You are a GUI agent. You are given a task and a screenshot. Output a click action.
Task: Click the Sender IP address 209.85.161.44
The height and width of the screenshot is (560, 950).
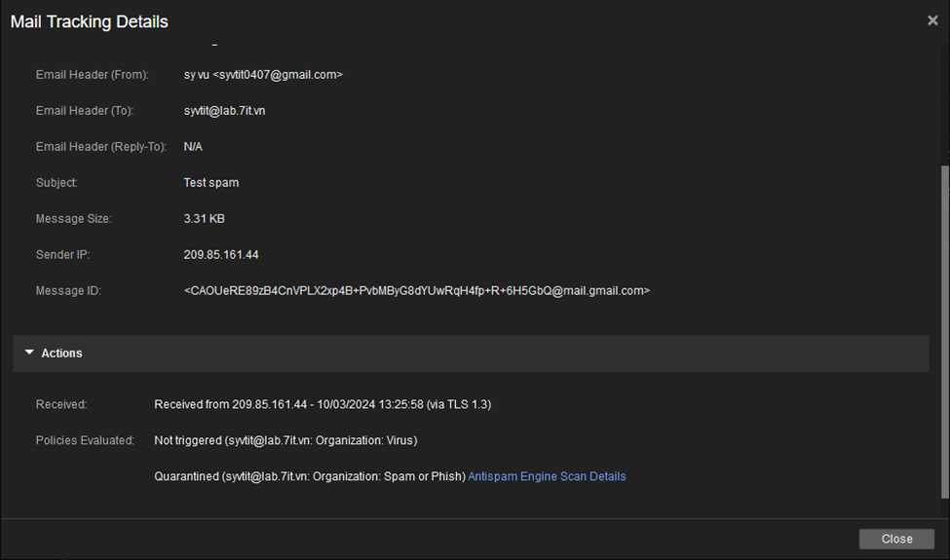point(221,255)
